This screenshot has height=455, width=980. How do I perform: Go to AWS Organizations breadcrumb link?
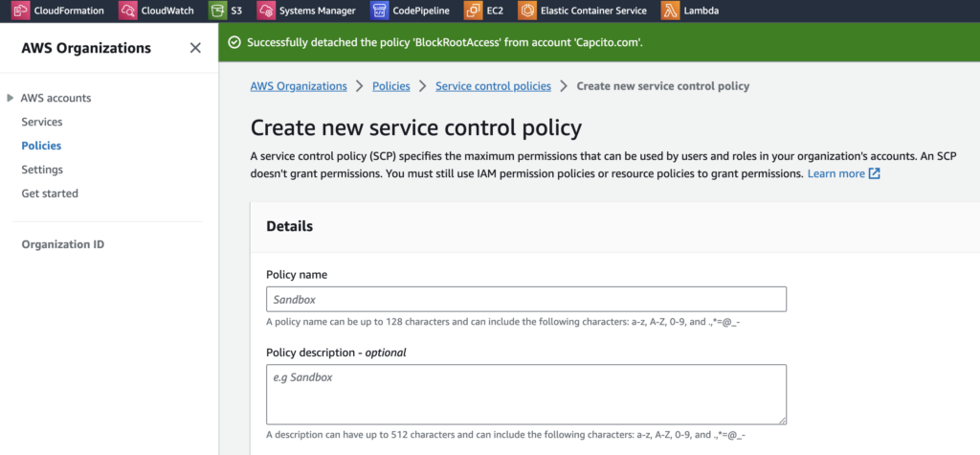click(x=299, y=86)
